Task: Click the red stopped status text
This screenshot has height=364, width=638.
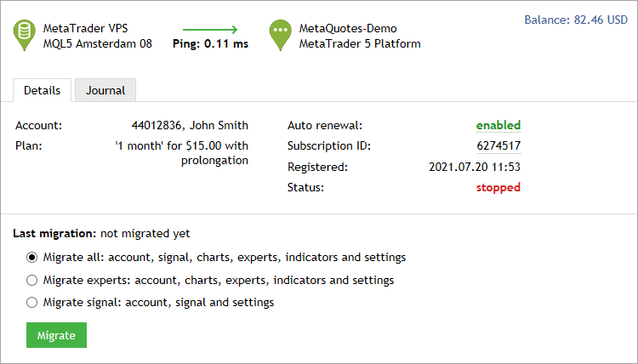Action: [x=499, y=187]
